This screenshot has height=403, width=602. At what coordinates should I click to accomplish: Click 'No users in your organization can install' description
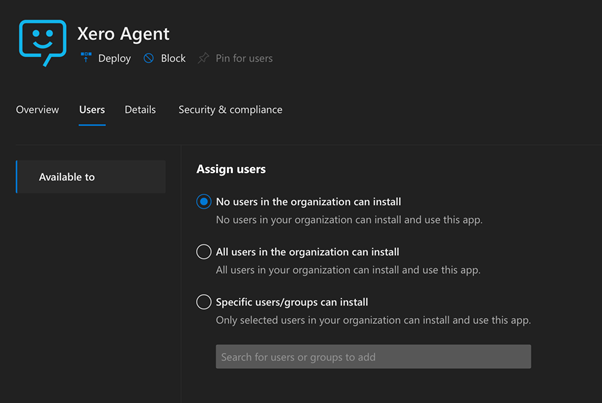pos(349,220)
